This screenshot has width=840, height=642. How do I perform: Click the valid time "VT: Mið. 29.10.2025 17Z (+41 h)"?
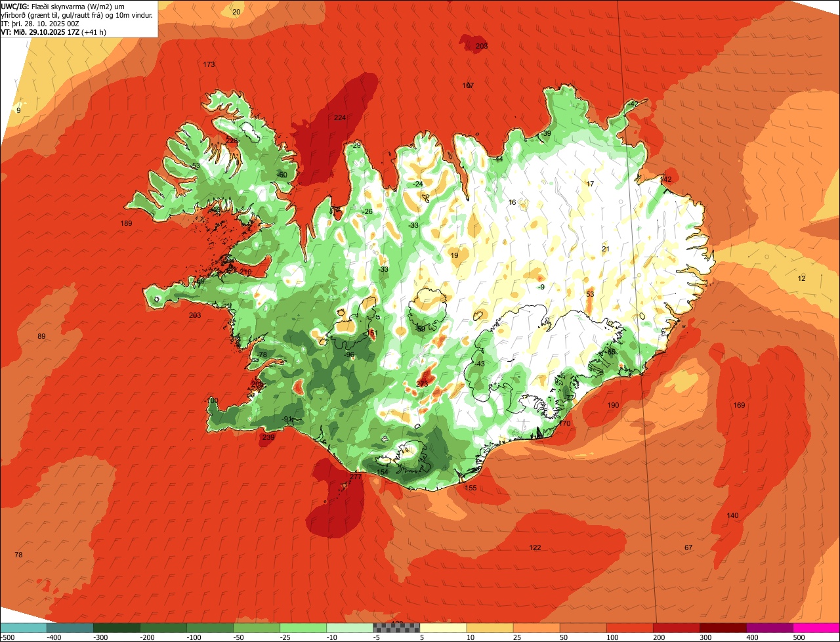pyautogui.click(x=54, y=32)
